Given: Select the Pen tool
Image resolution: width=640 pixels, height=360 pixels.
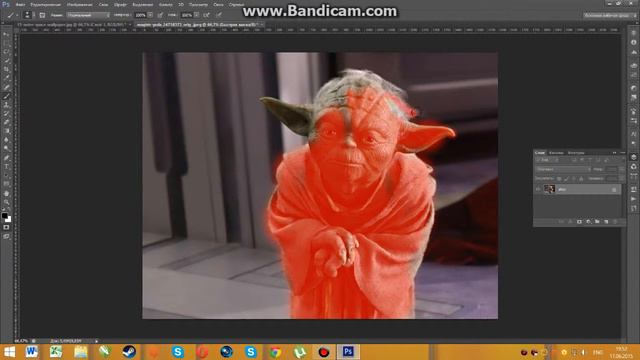Looking at the screenshot, I should pos(6,158).
